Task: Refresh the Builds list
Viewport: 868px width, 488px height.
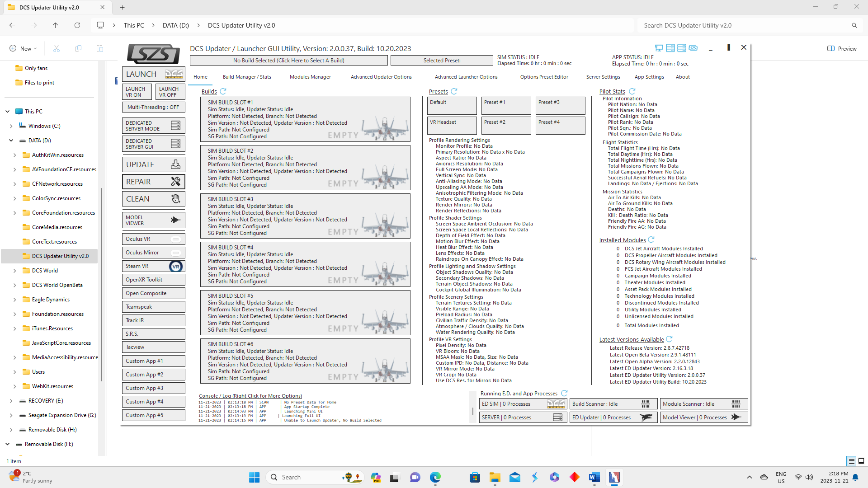Action: click(x=223, y=91)
